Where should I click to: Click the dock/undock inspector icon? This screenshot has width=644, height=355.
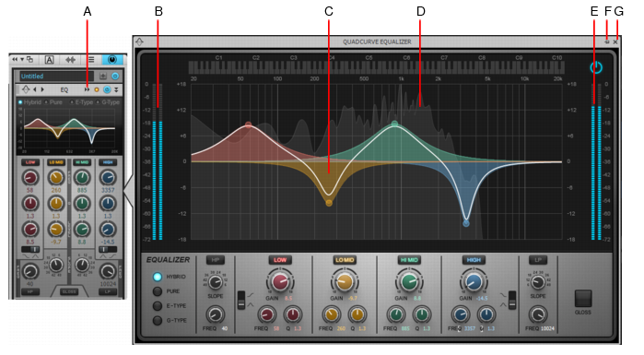pyautogui.click(x=29, y=60)
